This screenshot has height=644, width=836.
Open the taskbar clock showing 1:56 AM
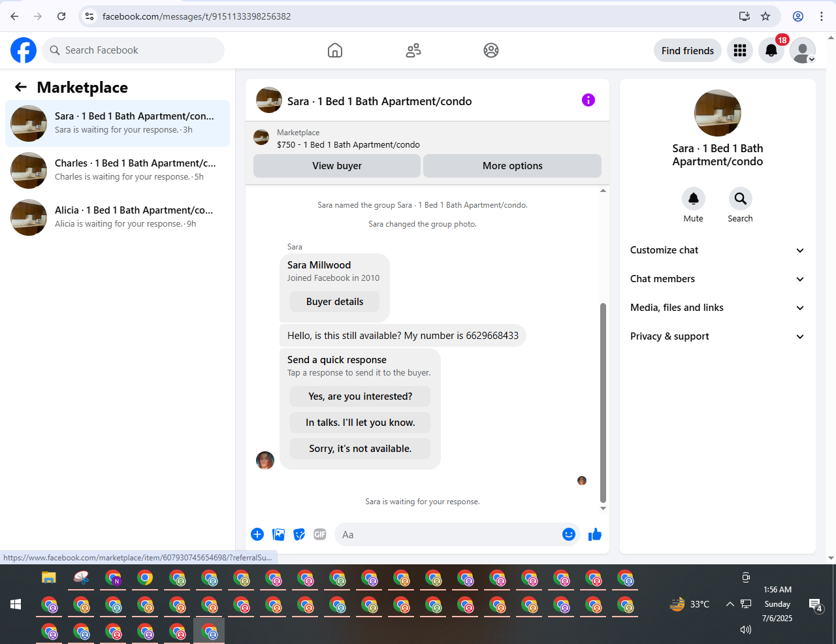[x=777, y=604]
